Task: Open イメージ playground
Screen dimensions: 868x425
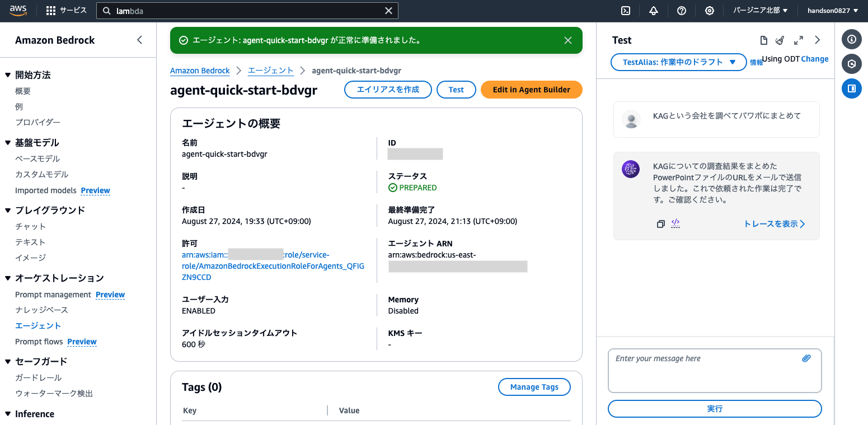Action: (30, 258)
